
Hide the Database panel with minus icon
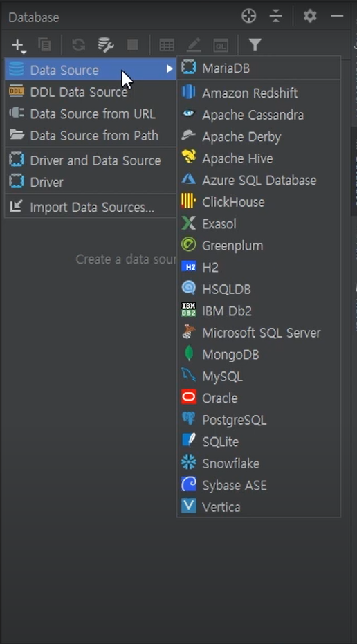click(x=337, y=17)
